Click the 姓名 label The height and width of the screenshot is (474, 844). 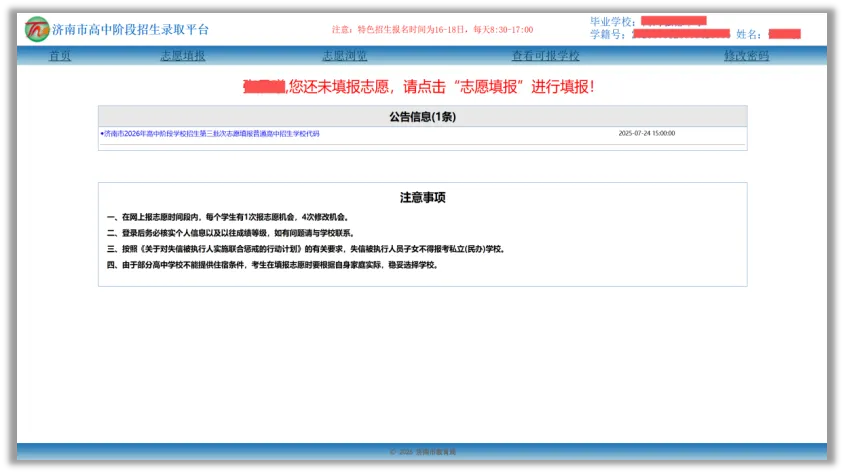(748, 34)
